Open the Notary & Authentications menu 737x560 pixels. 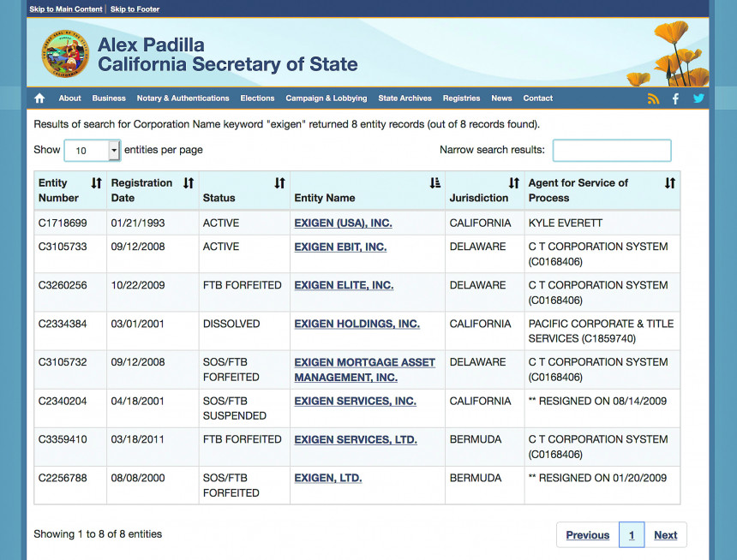pyautogui.click(x=183, y=98)
